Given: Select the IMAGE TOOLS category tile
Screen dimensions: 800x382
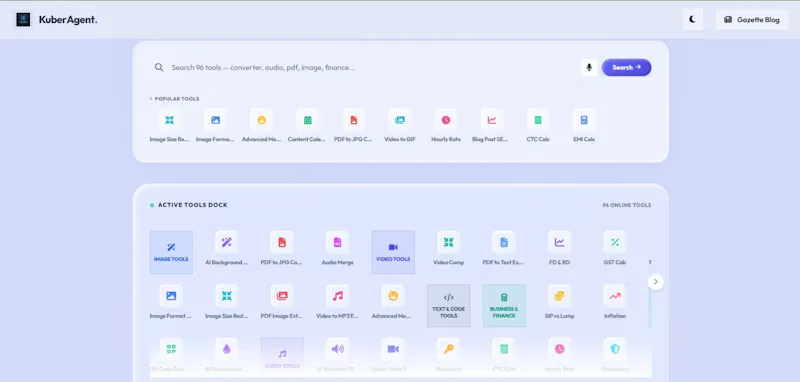Looking at the screenshot, I should point(171,252).
